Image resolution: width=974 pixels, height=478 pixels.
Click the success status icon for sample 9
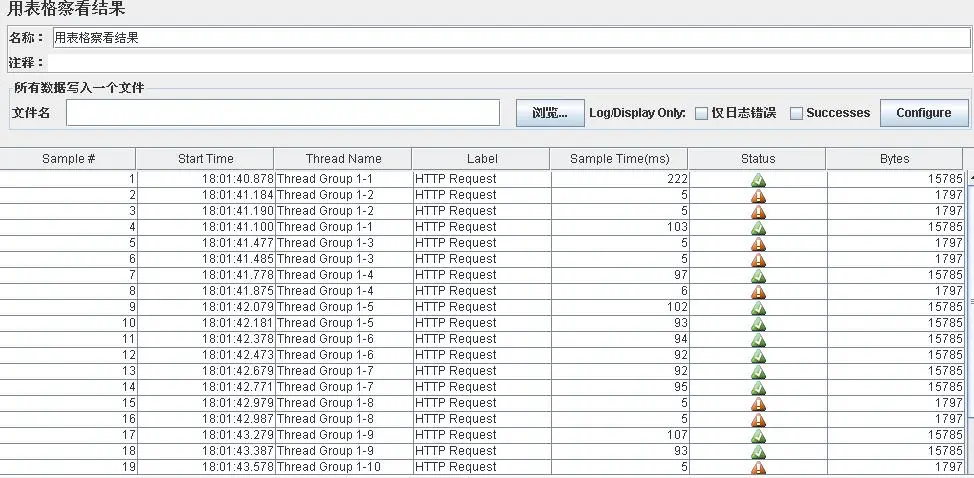pyautogui.click(x=758, y=309)
